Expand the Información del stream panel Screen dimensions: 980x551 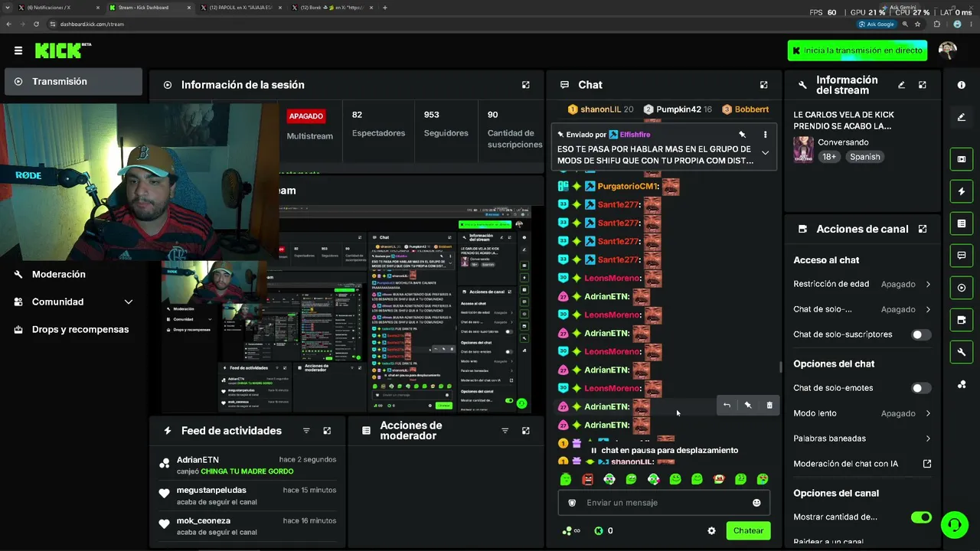[x=922, y=85]
